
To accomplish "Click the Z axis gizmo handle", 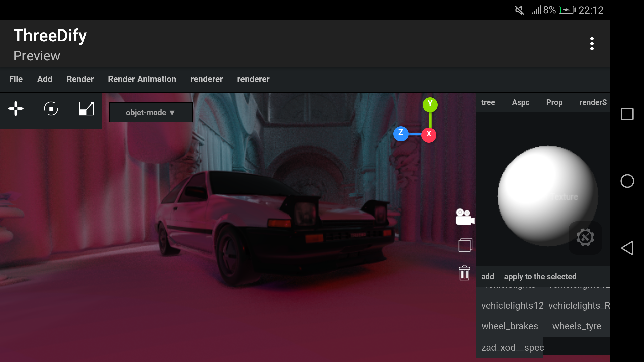I will (x=401, y=133).
